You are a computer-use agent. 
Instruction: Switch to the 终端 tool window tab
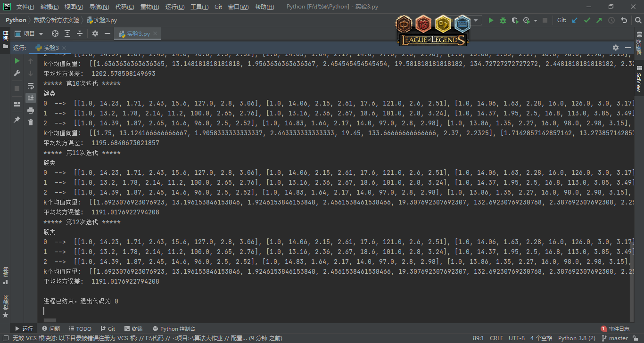133,328
